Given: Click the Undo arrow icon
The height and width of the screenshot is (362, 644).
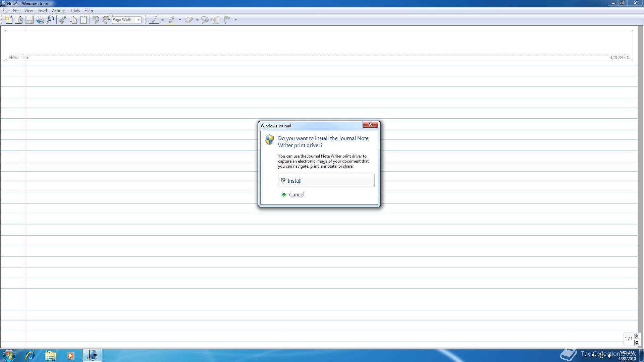Looking at the screenshot, I should click(96, 20).
